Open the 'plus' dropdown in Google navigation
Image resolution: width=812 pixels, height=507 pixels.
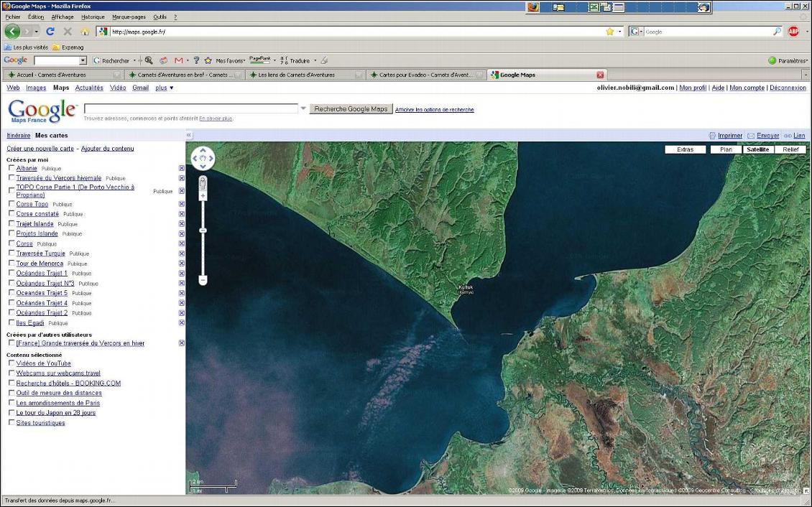pyautogui.click(x=164, y=88)
